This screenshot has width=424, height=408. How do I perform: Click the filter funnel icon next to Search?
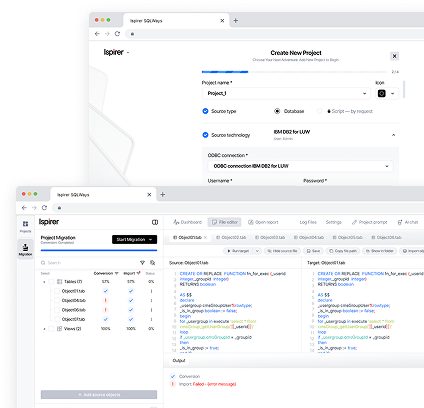point(142,263)
